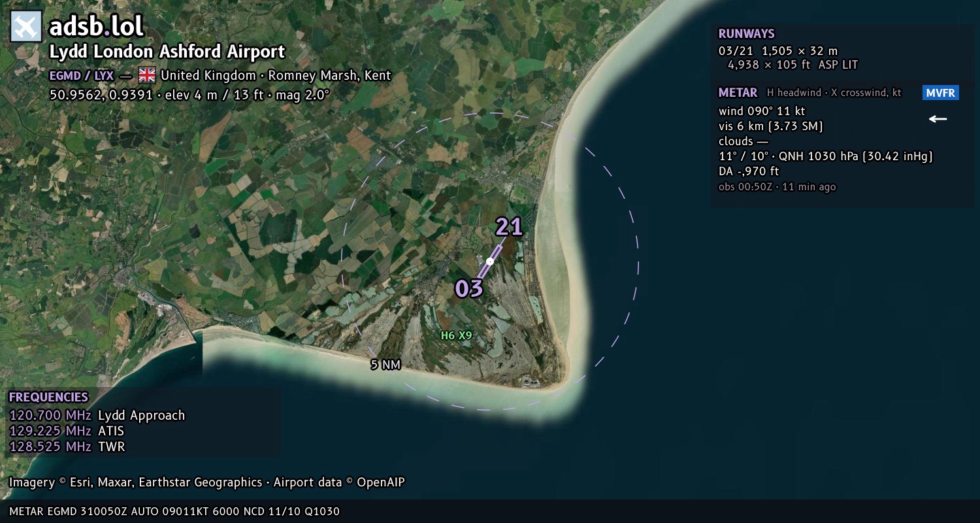Viewport: 980px width, 523px height.
Task: Click the 129.225 MHz ATIS frequency
Action: pyautogui.click(x=67, y=431)
